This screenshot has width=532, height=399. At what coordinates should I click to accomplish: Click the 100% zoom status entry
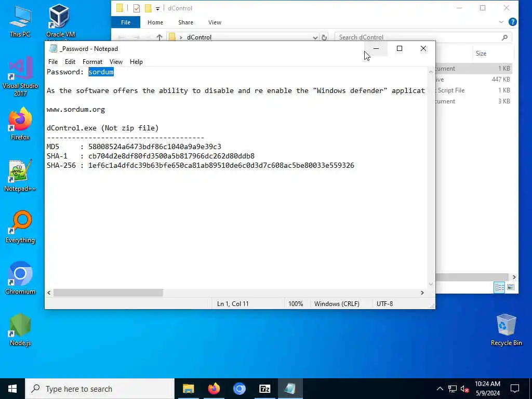[296, 303]
